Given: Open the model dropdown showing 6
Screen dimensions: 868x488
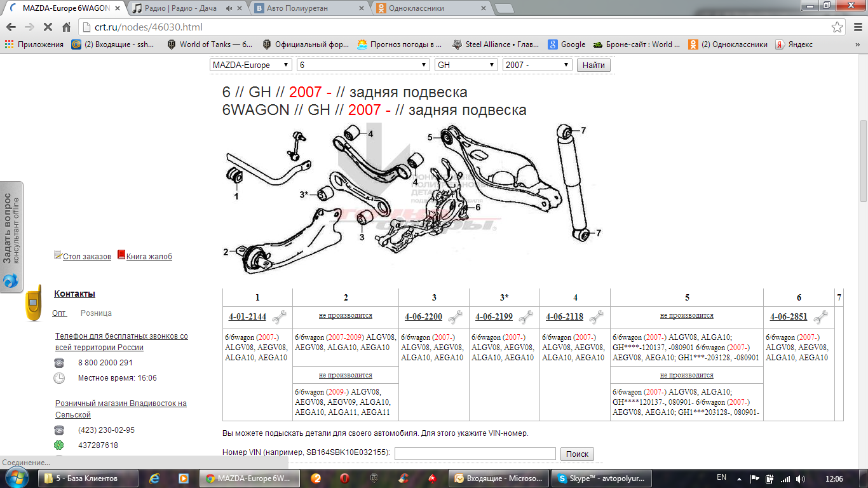Looking at the screenshot, I should tap(363, 65).
